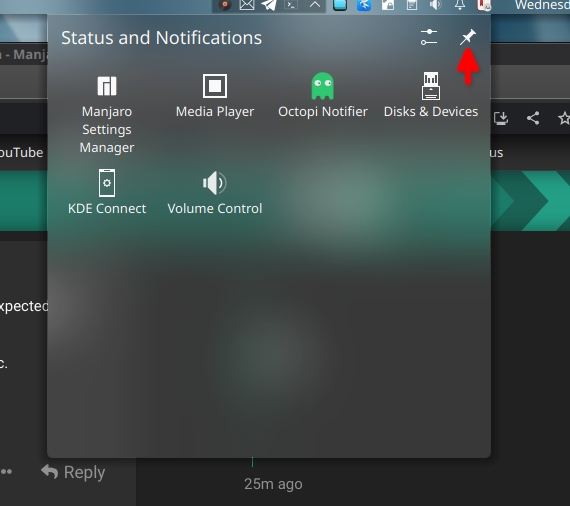This screenshot has height=506, width=570.
Task: Click the 25m ago timeline label
Action: point(273,484)
